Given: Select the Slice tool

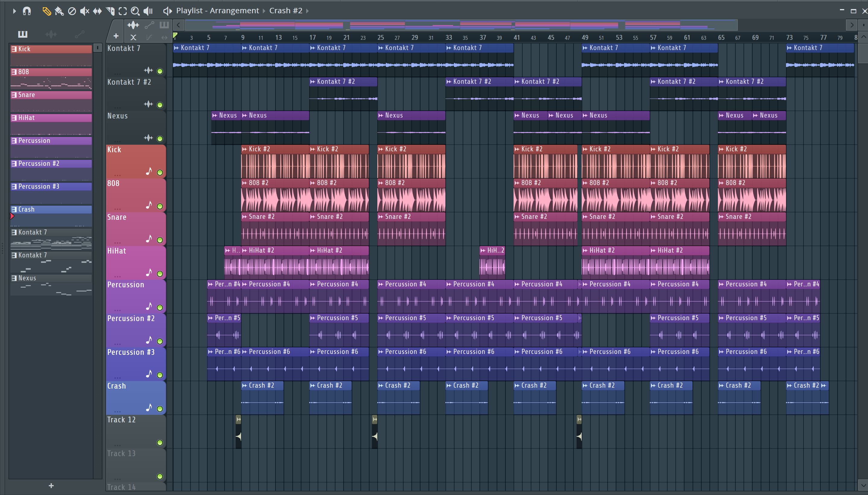Looking at the screenshot, I should pos(110,11).
